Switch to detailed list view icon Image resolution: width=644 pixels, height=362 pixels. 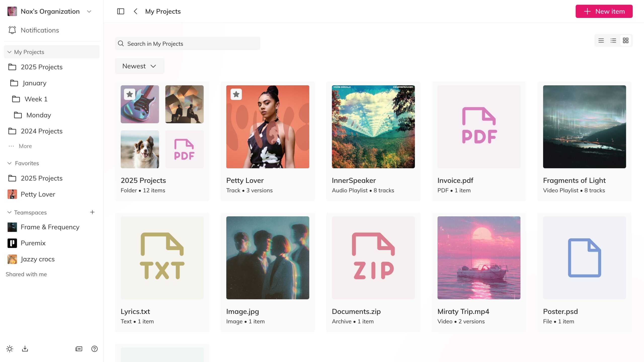pyautogui.click(x=613, y=41)
